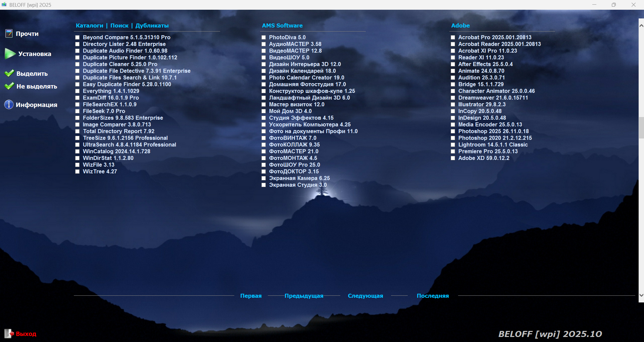Click the green checkmark icon beside Выделить
The width and height of the screenshot is (644, 342).
[9, 73]
